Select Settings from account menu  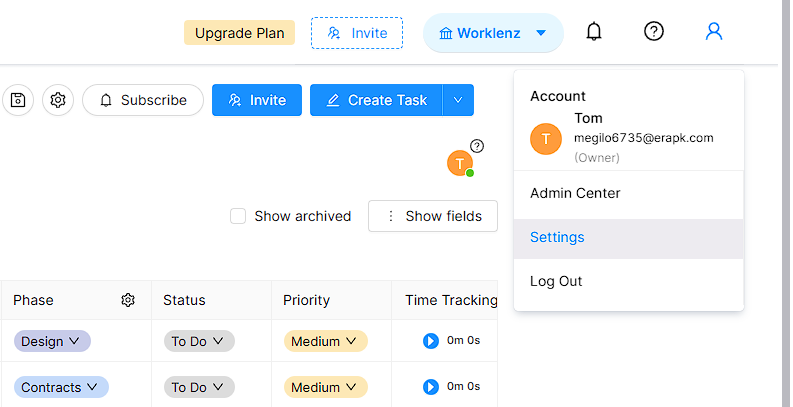(557, 237)
